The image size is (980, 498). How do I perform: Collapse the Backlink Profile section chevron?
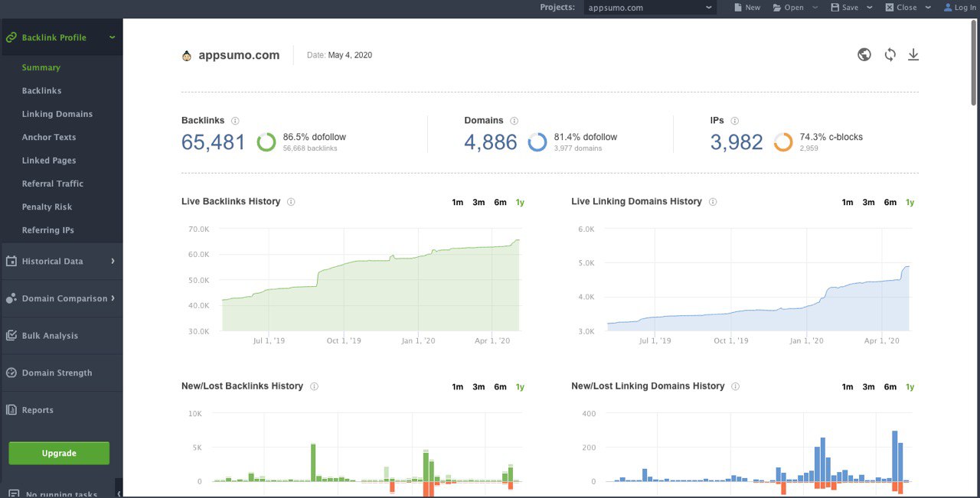click(113, 37)
